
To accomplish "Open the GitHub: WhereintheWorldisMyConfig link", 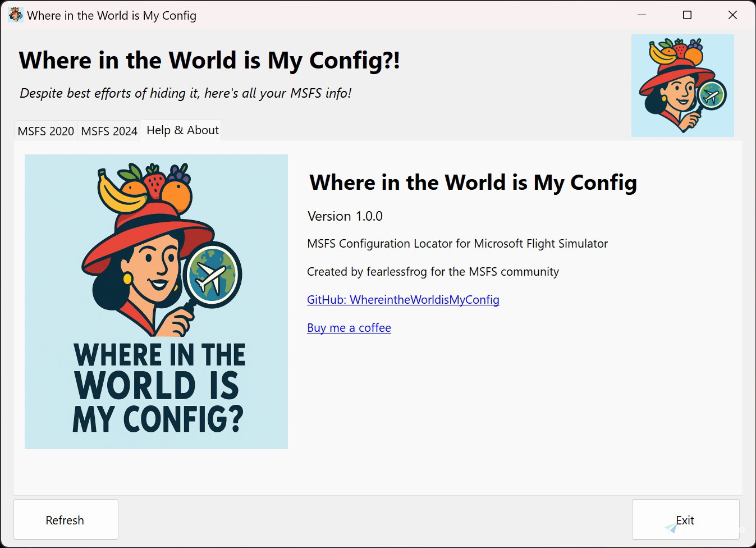I will coord(403,299).
